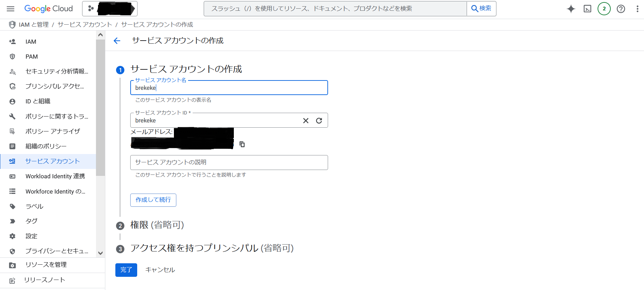Go back using the left arrow
Screen dimensions: 644x290
[117, 41]
